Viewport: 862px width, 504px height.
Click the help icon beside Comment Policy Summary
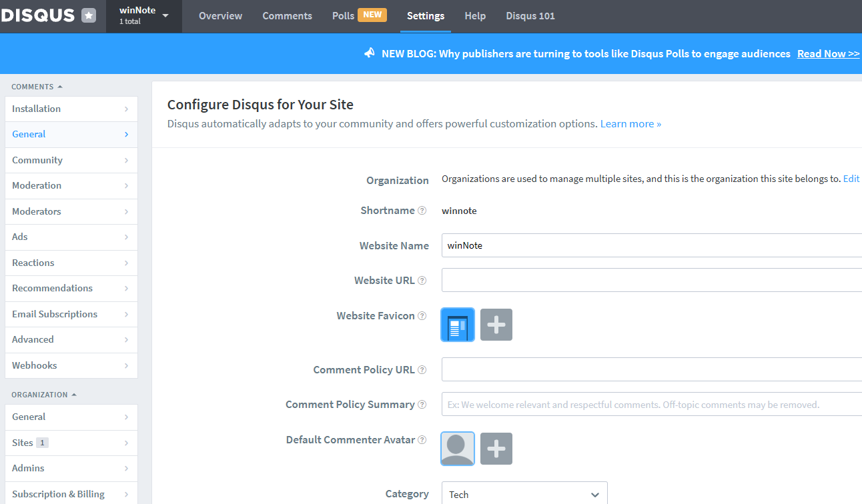(422, 405)
